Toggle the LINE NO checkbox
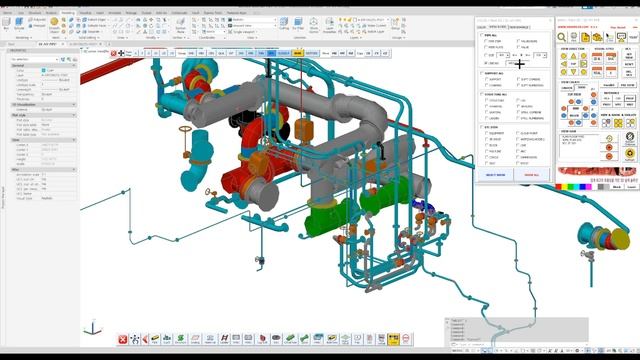The height and width of the screenshot is (360, 640). pyautogui.click(x=486, y=63)
